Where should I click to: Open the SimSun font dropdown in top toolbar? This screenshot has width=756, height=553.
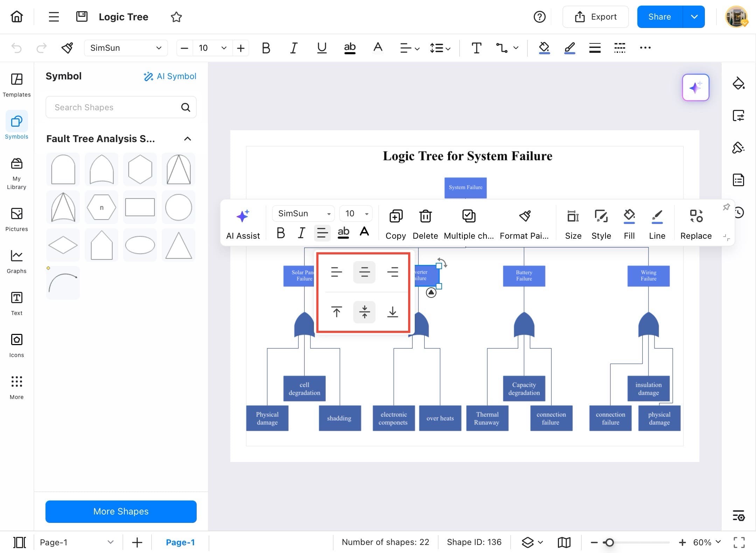pos(126,48)
